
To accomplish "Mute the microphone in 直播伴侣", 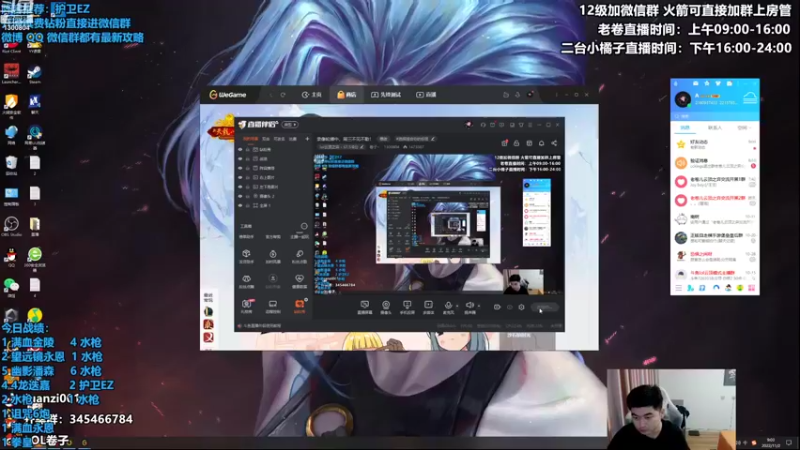I will [x=448, y=305].
